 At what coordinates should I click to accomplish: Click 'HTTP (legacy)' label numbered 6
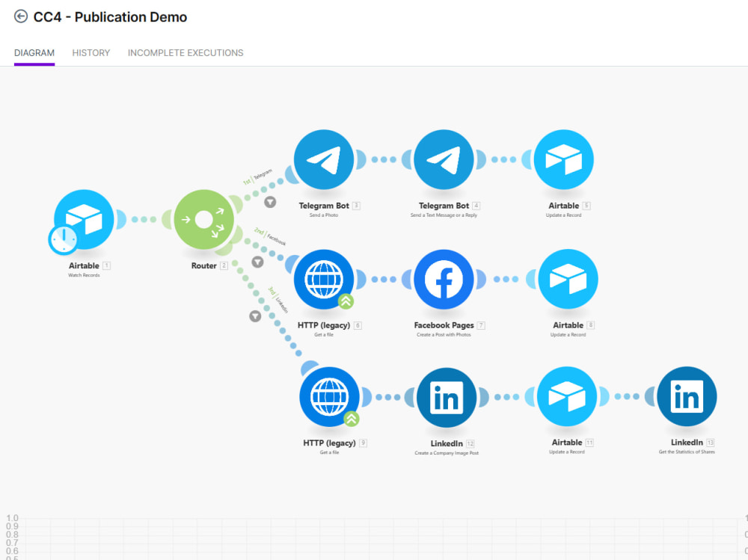pos(324,325)
